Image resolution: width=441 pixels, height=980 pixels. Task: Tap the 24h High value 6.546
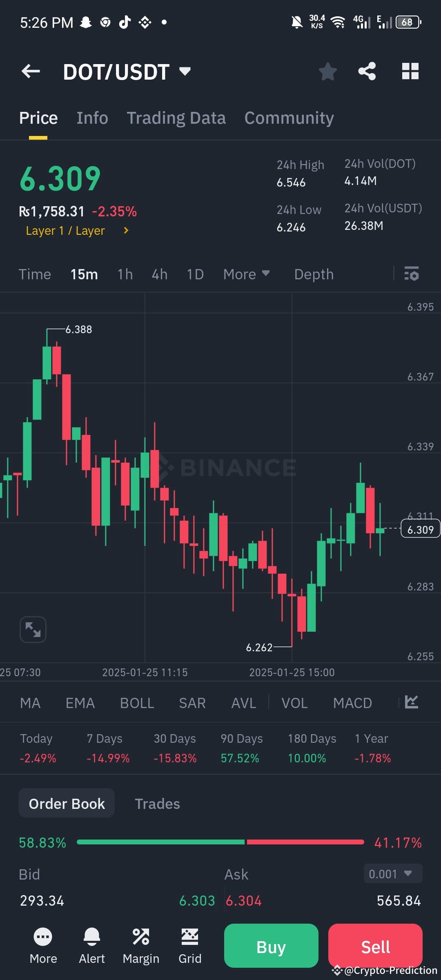click(x=291, y=183)
